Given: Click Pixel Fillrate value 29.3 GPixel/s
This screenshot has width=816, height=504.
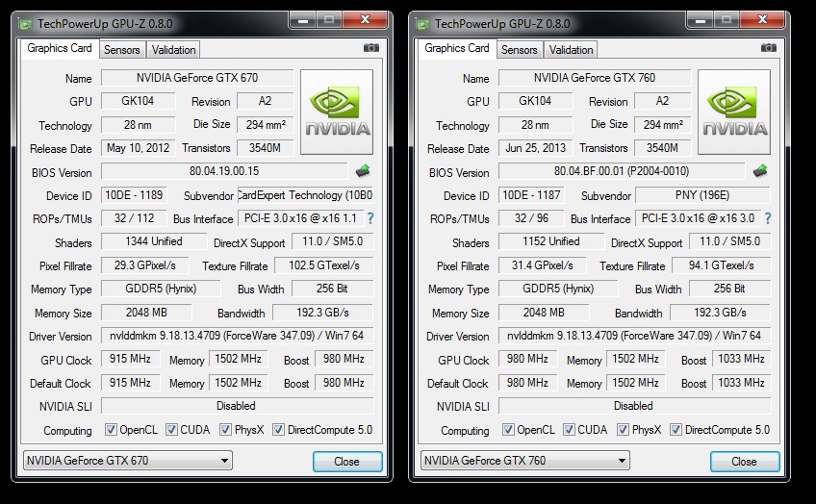Looking at the screenshot, I should tap(145, 265).
